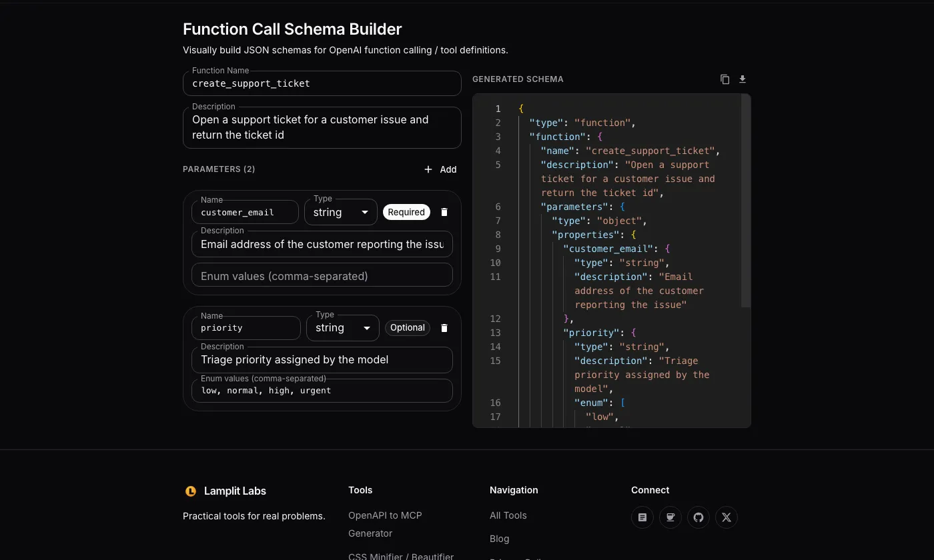Open the X social icon under Connect
Viewport: 934px width, 560px height.
(x=727, y=517)
